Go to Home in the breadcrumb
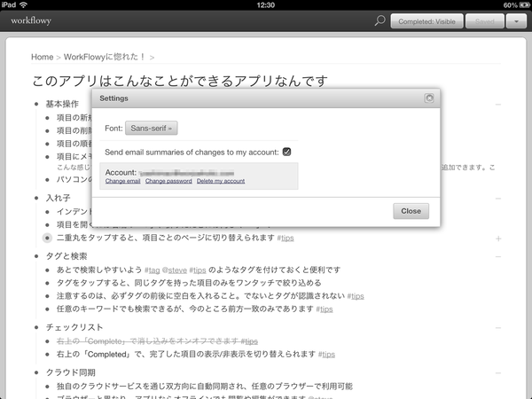The width and height of the screenshot is (532, 399). tap(42, 57)
